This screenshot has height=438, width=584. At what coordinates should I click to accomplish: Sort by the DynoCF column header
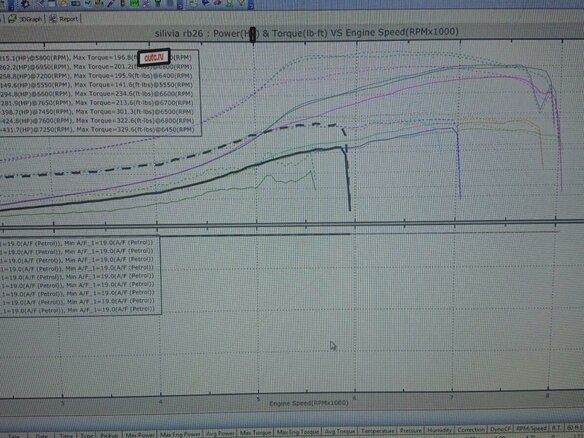pos(500,429)
